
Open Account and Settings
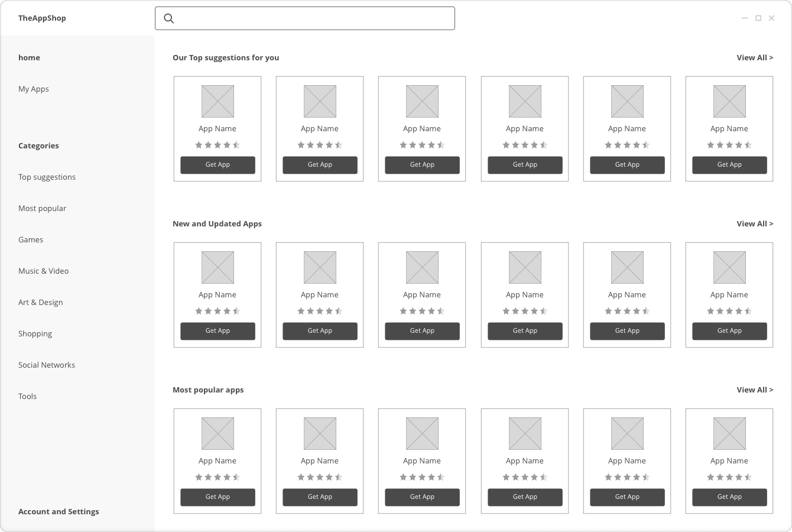(59, 512)
